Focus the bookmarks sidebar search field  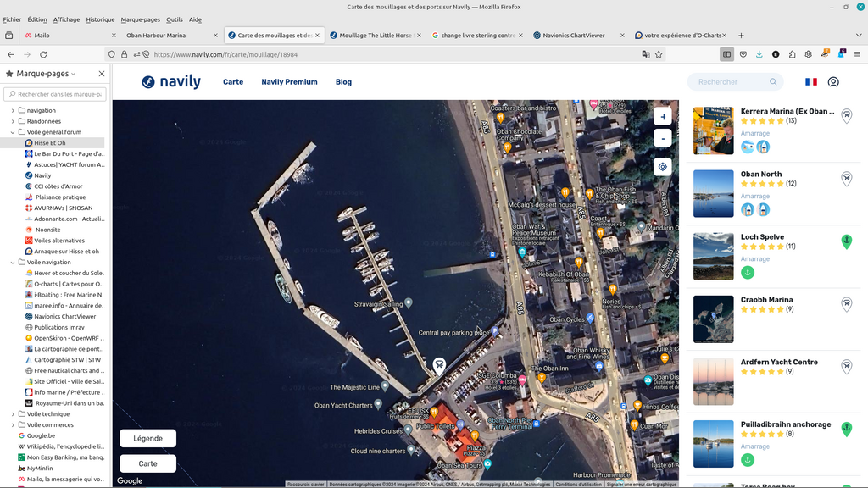[54, 94]
